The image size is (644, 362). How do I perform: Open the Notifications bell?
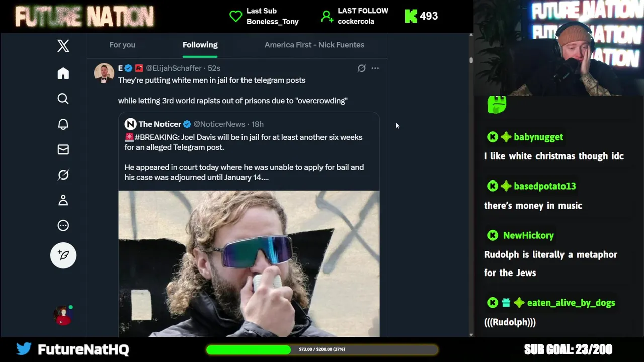63,124
